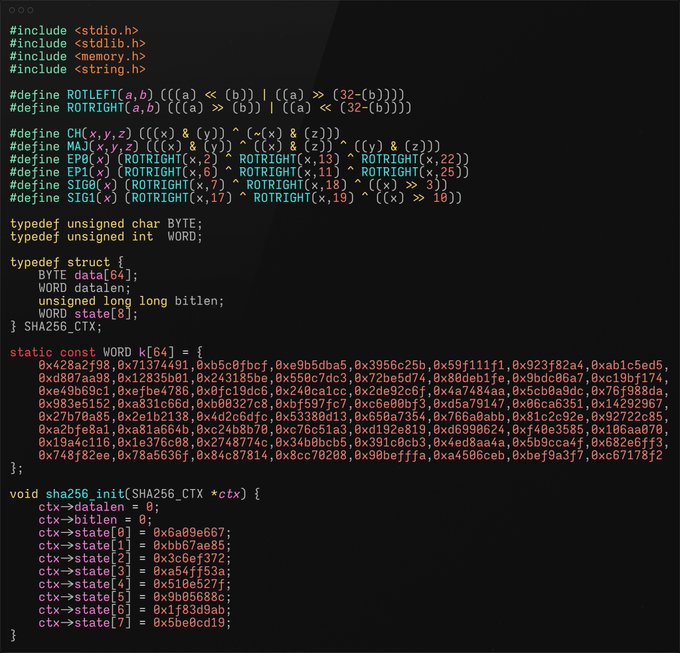Click ROTRIGHT in its own #define line
Screen dimensions: 680x653
point(95,108)
